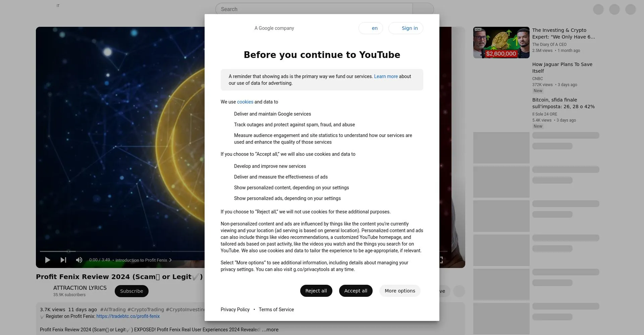Click '3.7K views 11 days ago' text
The width and height of the screenshot is (644, 335).
68,310
